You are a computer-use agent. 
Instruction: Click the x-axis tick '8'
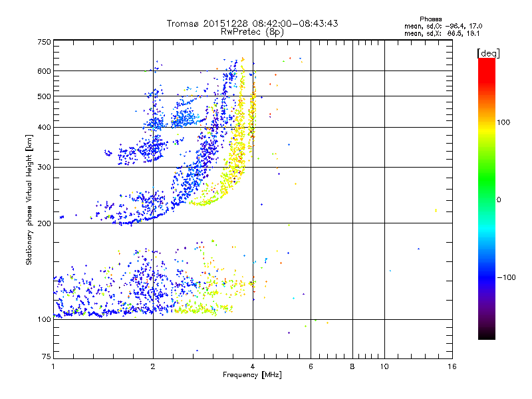[352, 366]
